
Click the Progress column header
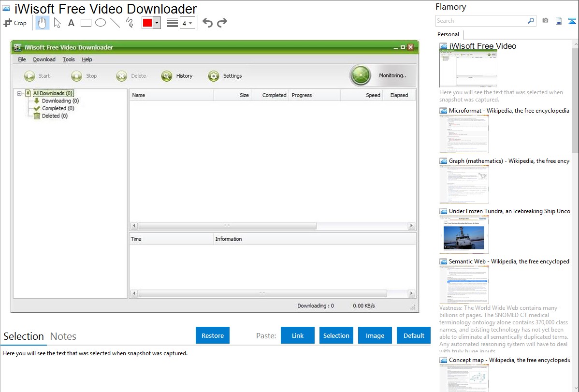[x=314, y=95]
